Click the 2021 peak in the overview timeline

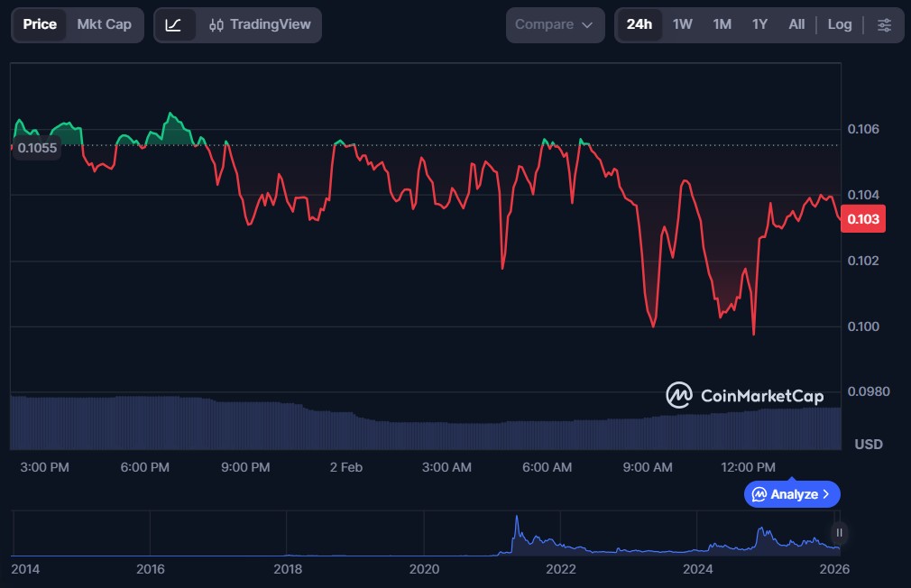tap(517, 523)
